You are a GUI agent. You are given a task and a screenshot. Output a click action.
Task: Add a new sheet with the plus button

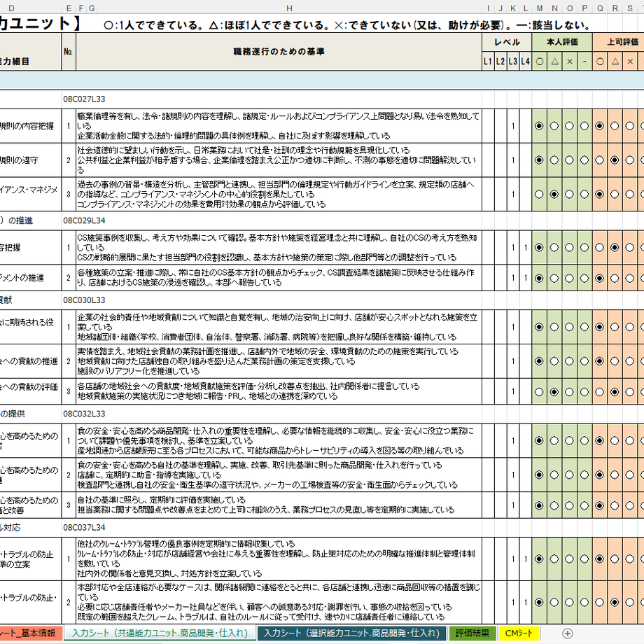(567, 633)
